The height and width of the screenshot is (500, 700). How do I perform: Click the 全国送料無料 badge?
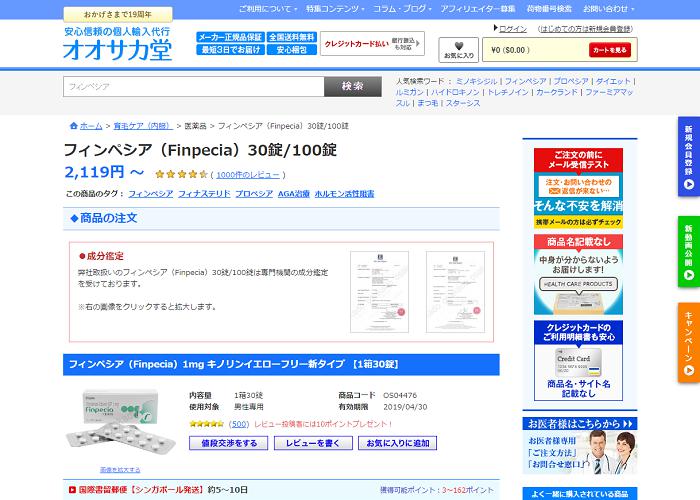tap(292, 37)
